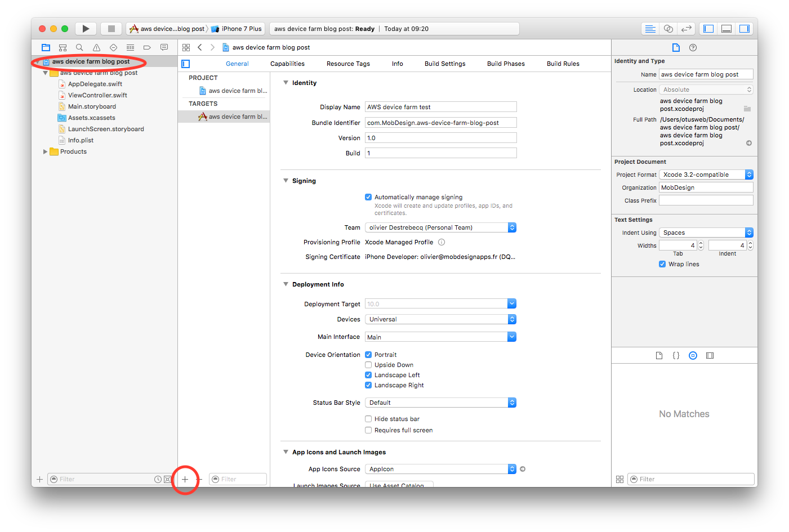Hide the project and targets list

coord(186,64)
